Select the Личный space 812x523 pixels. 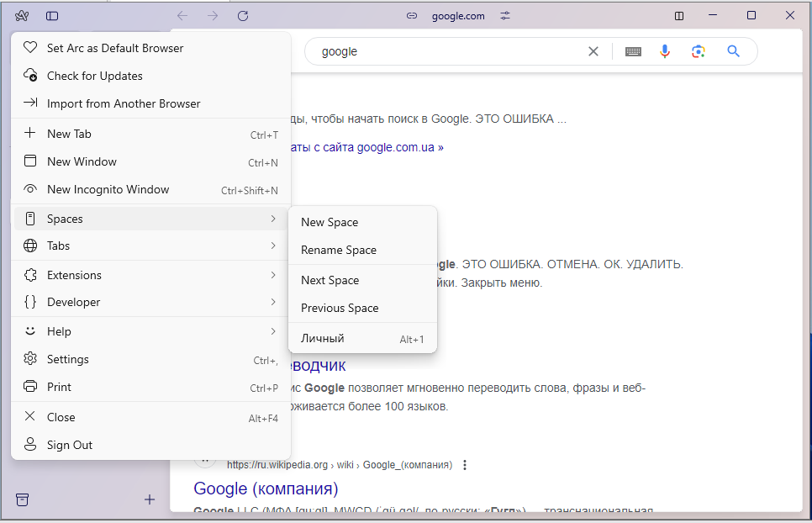tap(362, 339)
